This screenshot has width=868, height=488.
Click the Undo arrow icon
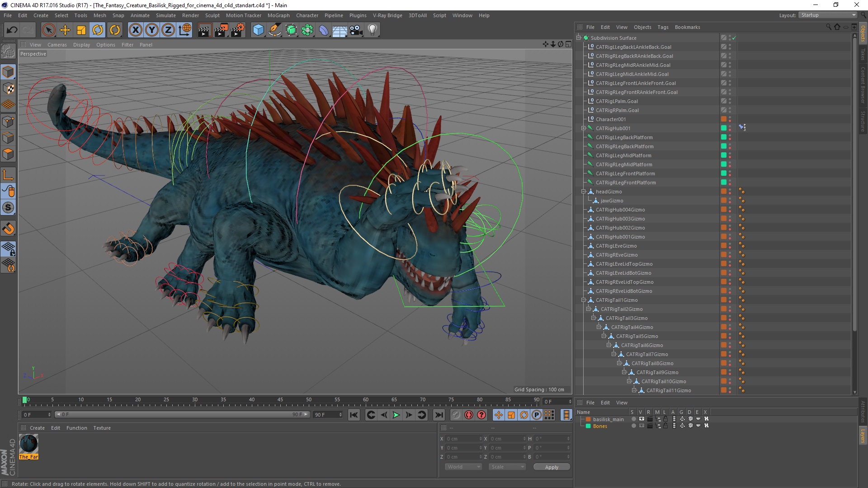click(12, 30)
